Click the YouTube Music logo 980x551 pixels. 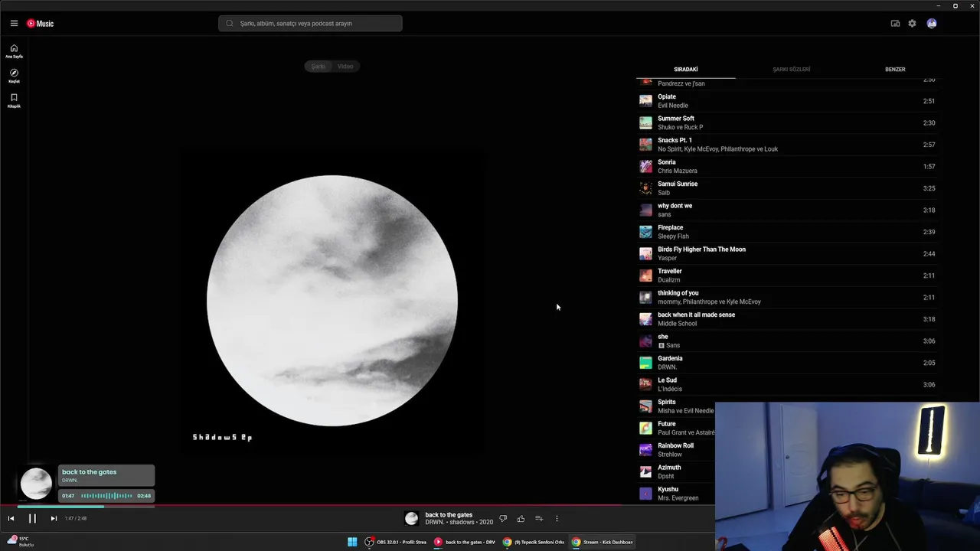click(x=40, y=24)
